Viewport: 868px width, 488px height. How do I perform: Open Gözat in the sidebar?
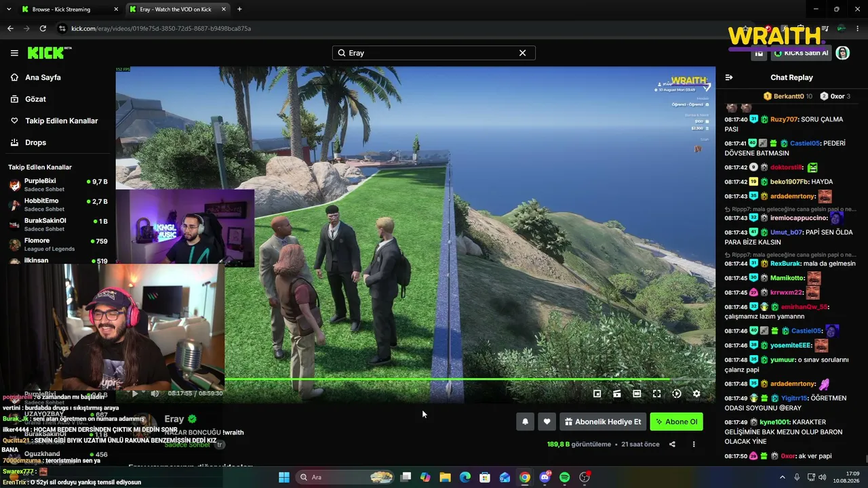(x=58, y=99)
